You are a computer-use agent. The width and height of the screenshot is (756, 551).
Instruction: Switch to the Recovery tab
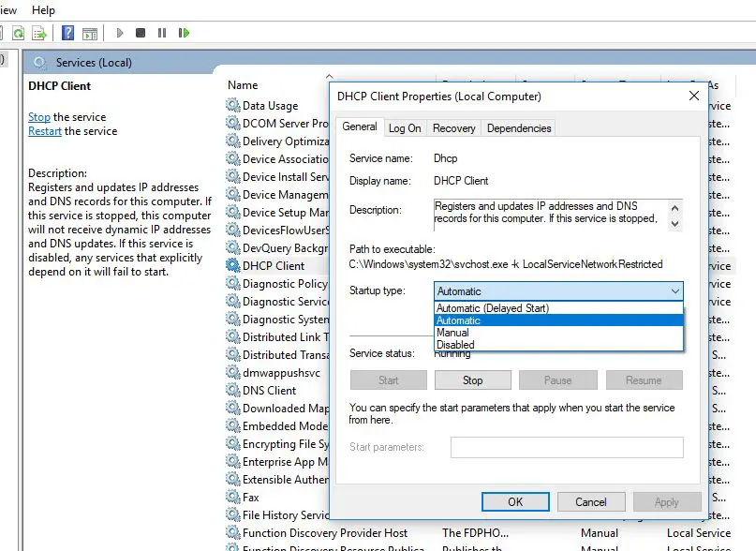[x=453, y=127]
